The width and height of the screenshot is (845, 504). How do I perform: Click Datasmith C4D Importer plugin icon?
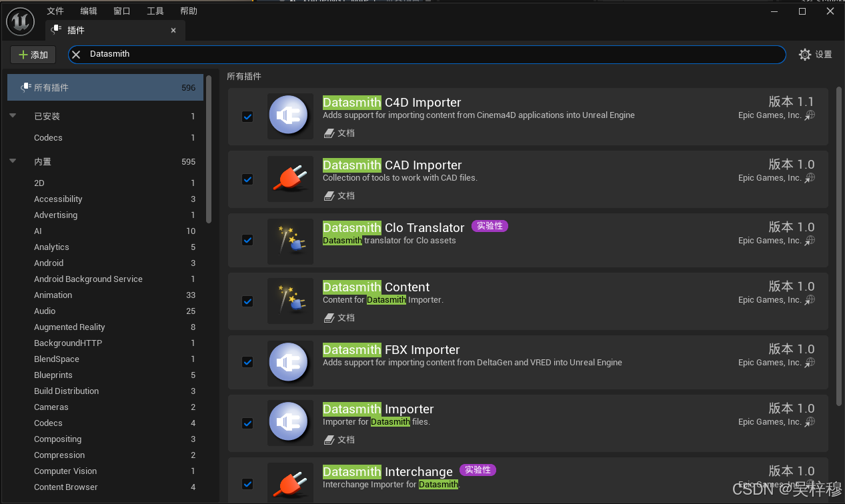[x=290, y=116]
